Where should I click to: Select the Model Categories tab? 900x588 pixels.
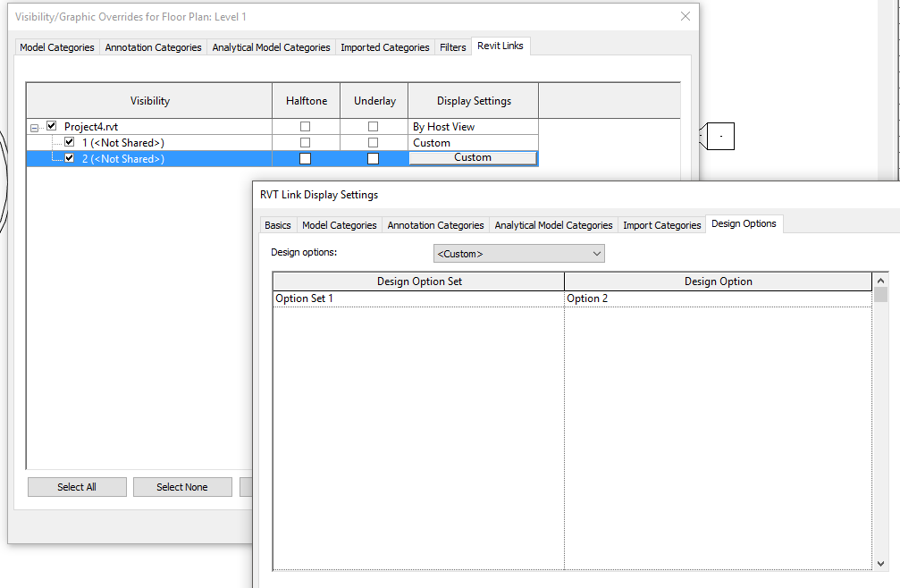point(56,46)
